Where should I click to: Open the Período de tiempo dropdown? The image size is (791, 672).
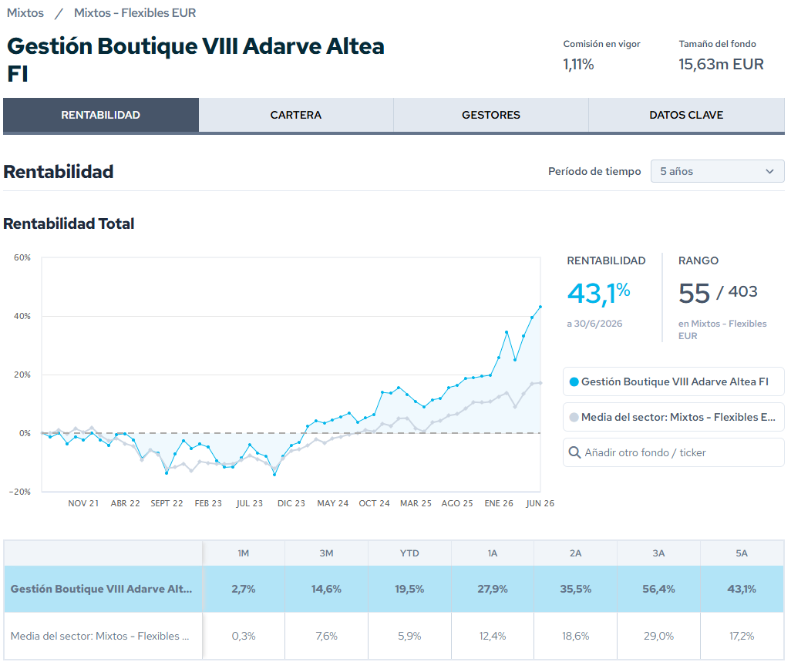click(x=717, y=171)
